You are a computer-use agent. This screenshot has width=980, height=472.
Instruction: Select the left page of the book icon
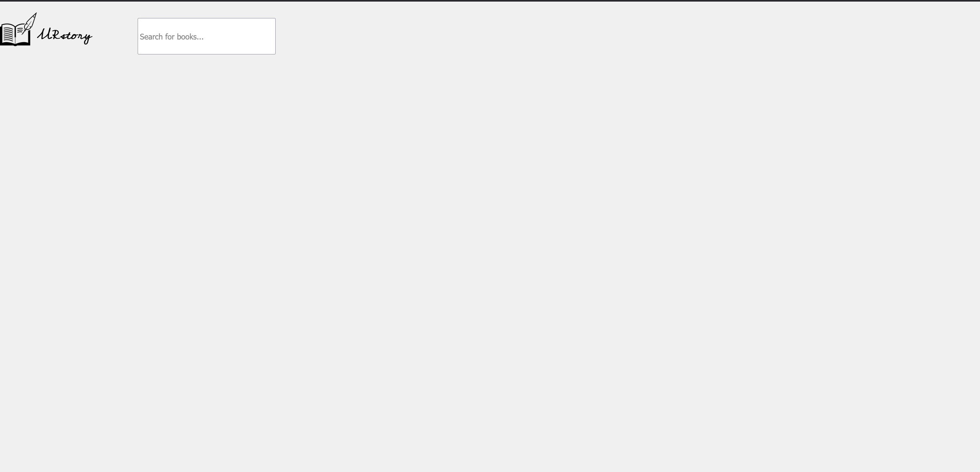(8, 34)
